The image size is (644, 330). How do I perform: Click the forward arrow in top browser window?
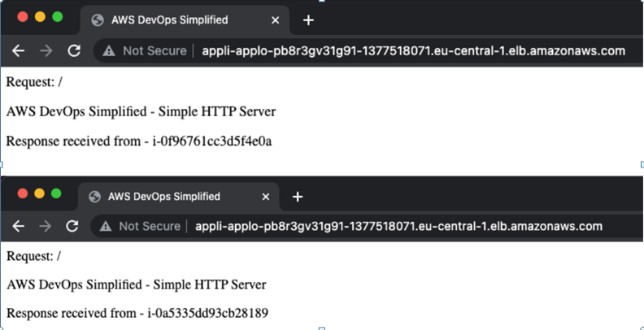[46, 51]
